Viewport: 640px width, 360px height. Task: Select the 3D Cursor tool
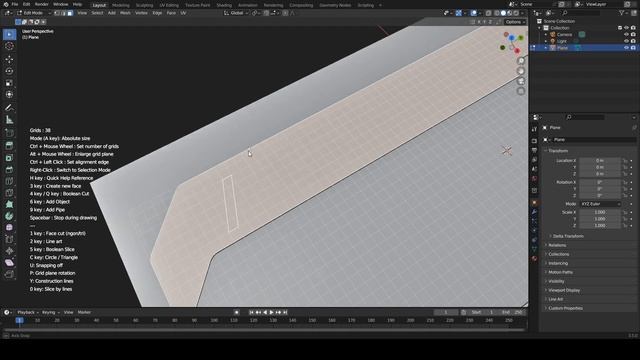(9, 46)
